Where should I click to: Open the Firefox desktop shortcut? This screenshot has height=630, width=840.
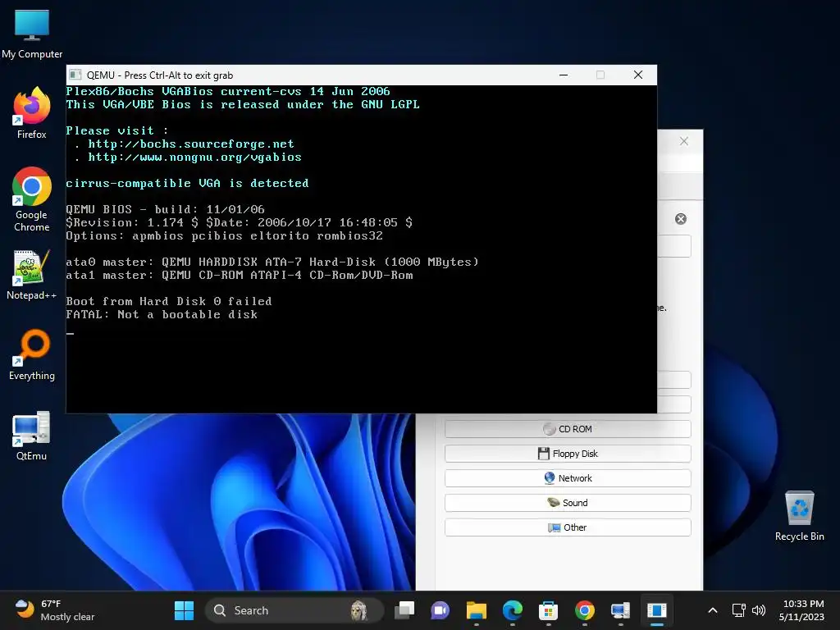pyautogui.click(x=32, y=113)
